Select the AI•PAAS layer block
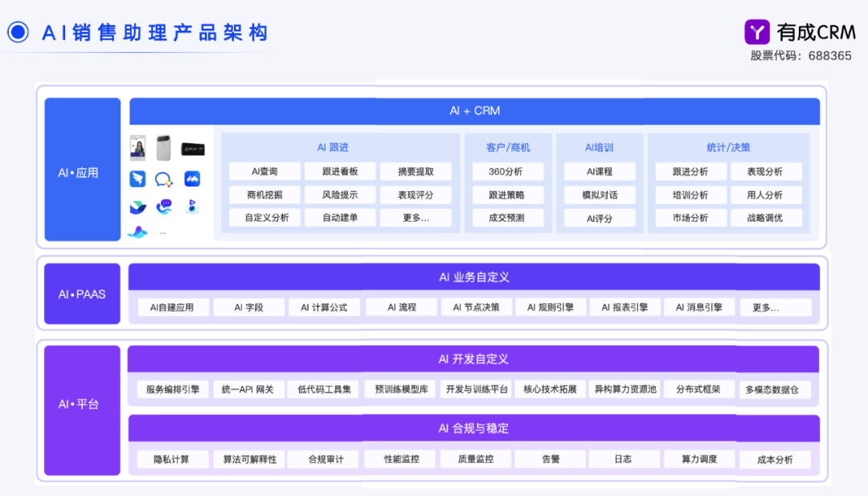Image resolution: width=868 pixels, height=496 pixels. click(x=82, y=294)
